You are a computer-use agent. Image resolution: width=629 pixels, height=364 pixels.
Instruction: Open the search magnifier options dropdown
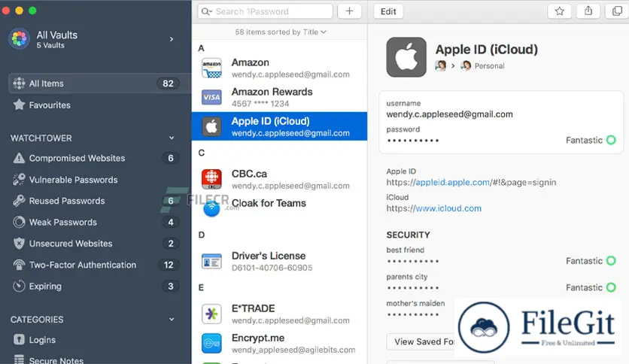(206, 11)
